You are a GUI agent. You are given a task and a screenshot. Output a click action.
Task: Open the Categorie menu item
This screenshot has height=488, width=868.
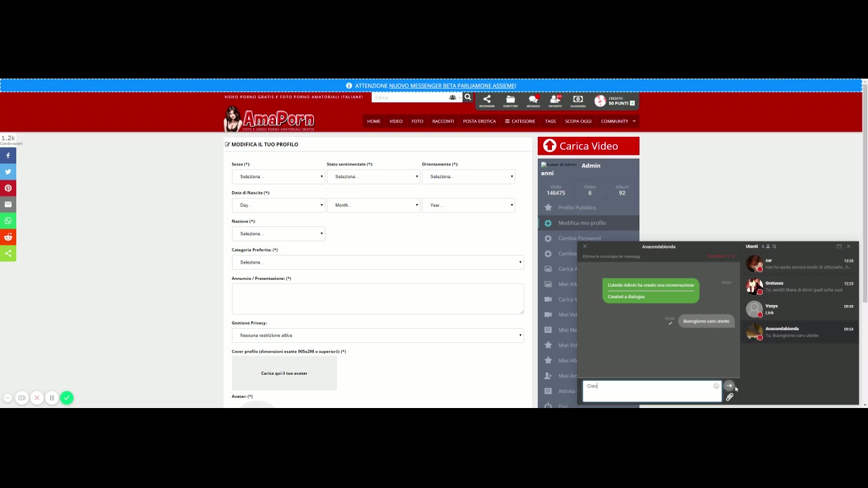point(520,121)
